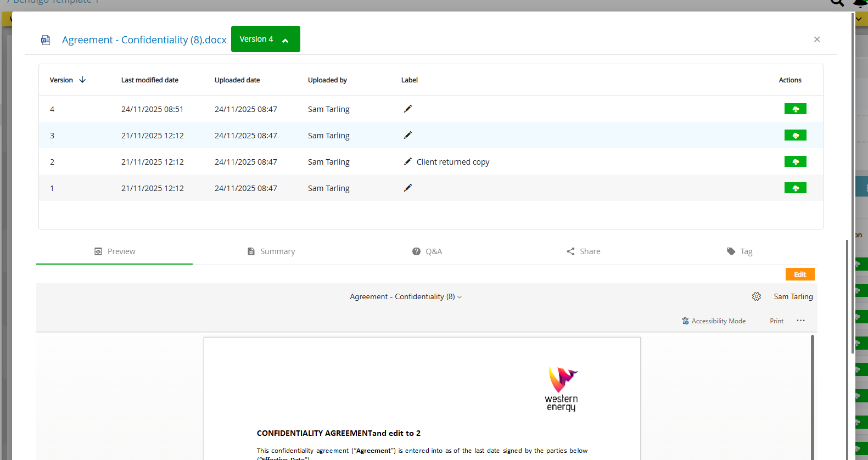Viewport: 868px width, 460px height.
Task: Switch to the Summary tab
Action: click(271, 251)
